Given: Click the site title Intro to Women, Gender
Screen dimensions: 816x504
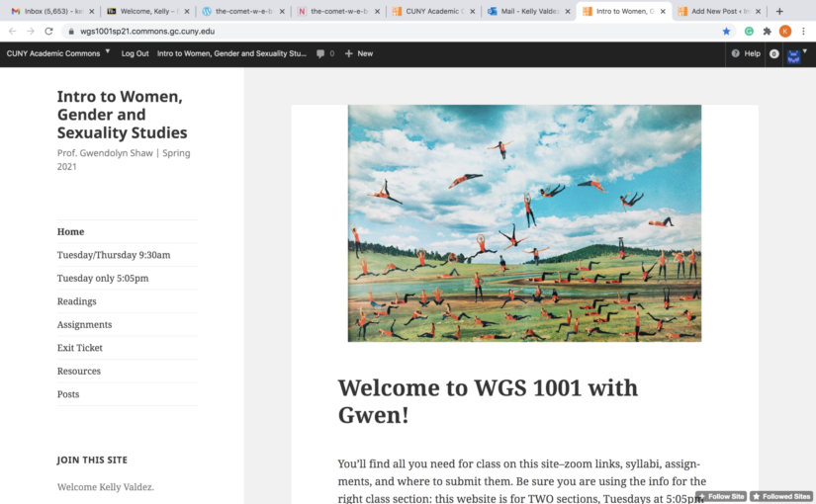Looking at the screenshot, I should click(x=122, y=115).
